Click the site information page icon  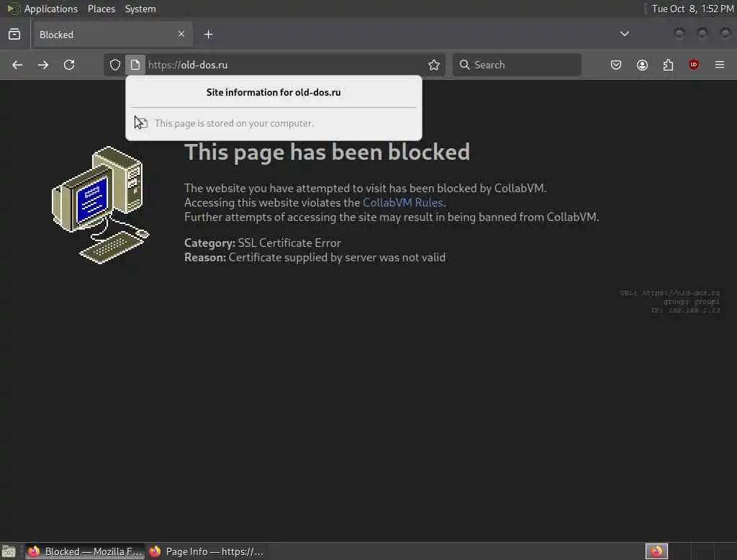point(135,65)
